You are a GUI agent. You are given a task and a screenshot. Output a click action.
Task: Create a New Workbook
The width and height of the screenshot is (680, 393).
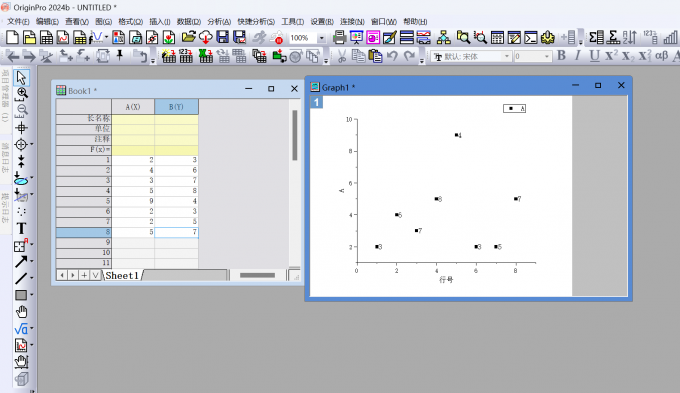46,38
